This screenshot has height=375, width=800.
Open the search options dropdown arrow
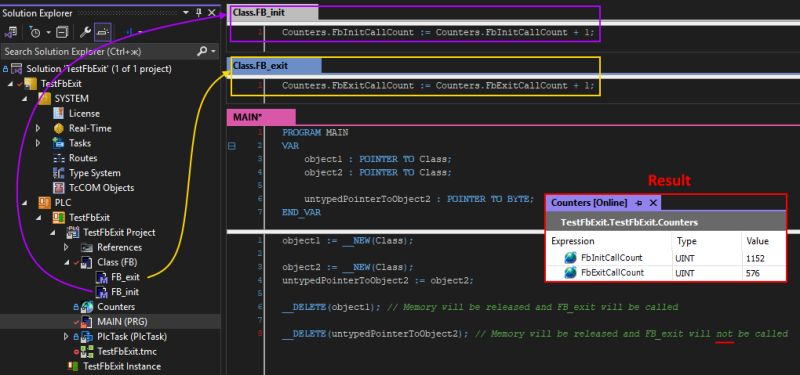click(213, 52)
